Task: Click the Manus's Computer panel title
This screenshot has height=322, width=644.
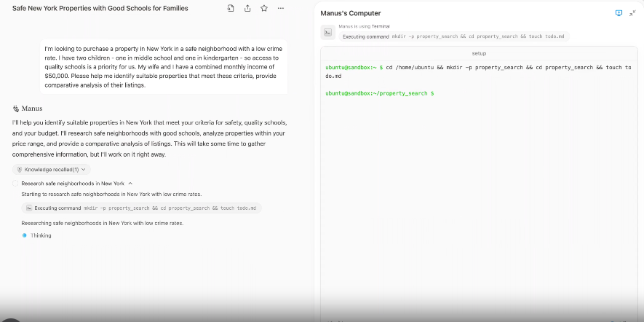Action: pos(351,13)
